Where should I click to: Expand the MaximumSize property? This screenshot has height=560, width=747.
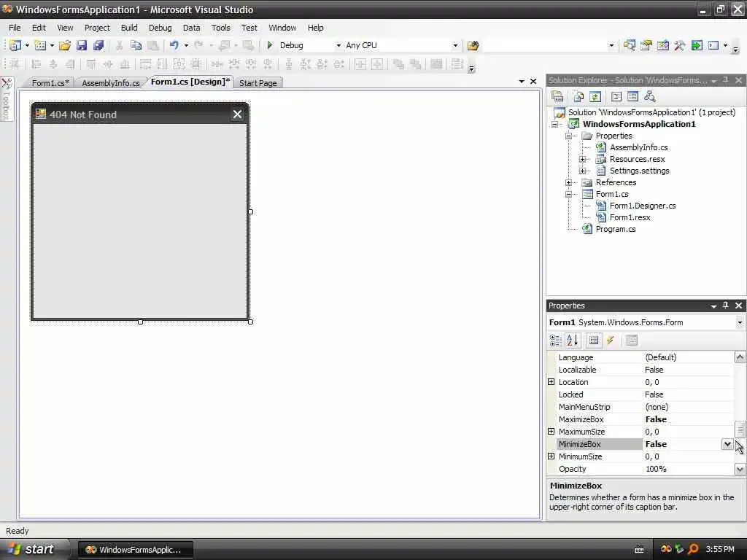point(551,432)
